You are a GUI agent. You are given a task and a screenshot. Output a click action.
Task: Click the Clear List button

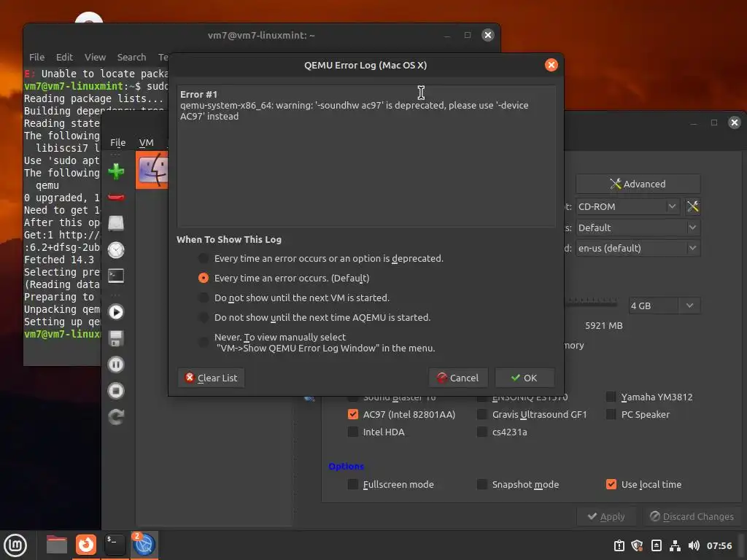211,378
